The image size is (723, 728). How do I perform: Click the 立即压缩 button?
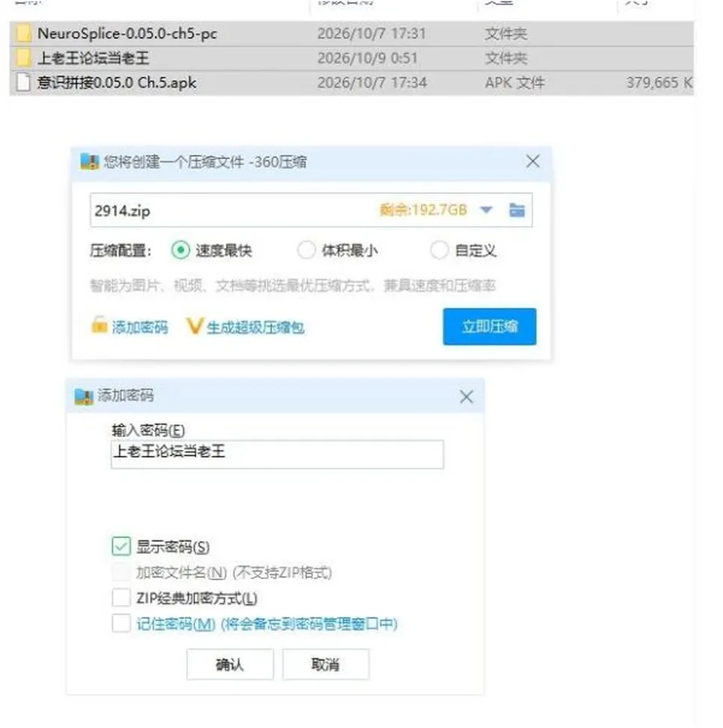pyautogui.click(x=490, y=326)
